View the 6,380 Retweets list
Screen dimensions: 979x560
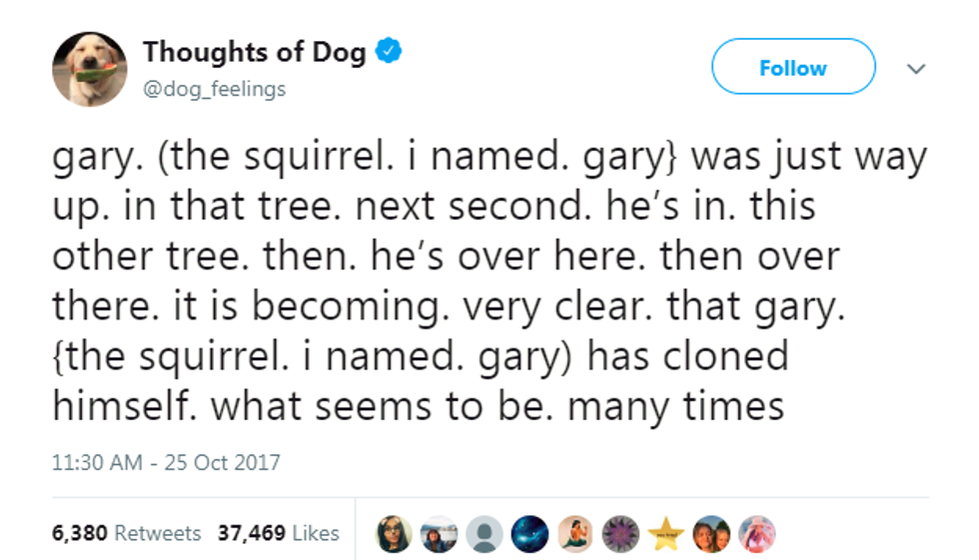pyautogui.click(x=127, y=533)
